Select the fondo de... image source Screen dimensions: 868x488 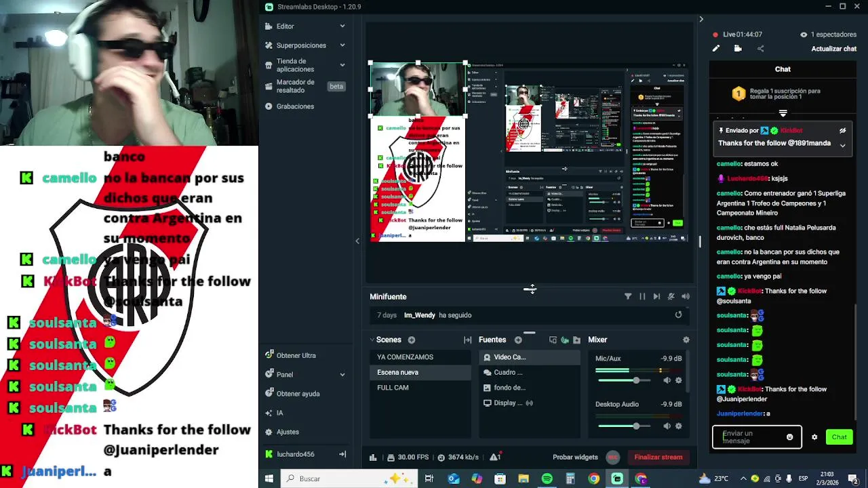click(530, 388)
